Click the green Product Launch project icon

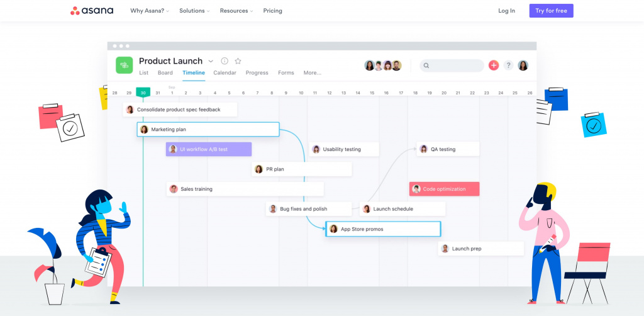pos(124,65)
